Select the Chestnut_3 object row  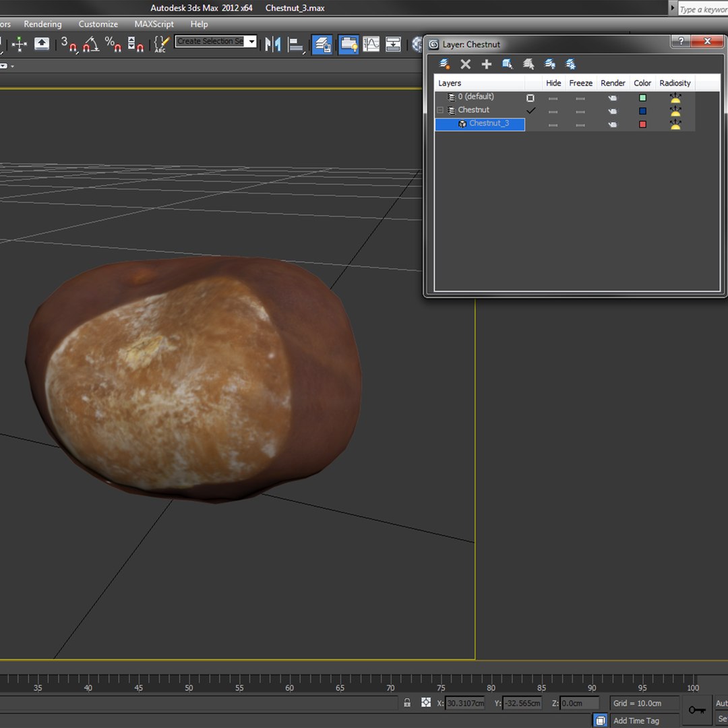[480, 124]
